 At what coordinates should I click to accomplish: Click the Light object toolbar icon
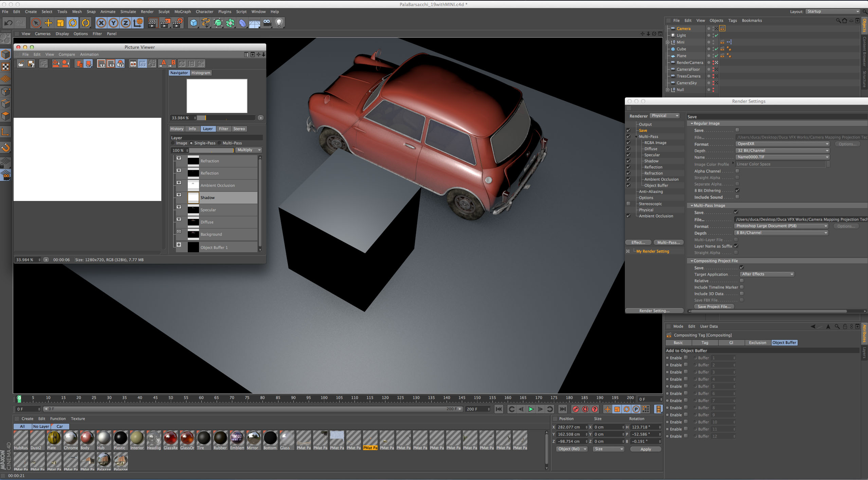point(279,23)
